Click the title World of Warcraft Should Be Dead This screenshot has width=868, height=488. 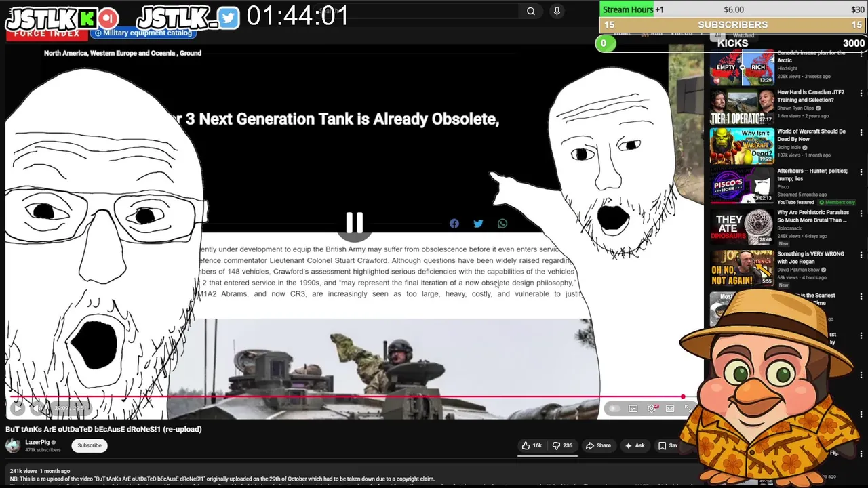click(x=812, y=135)
